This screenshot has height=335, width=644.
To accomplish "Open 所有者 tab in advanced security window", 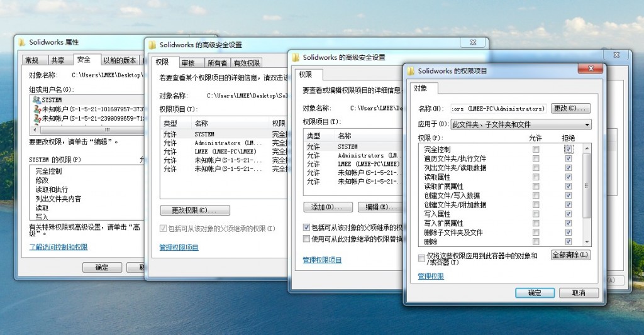I will point(217,63).
